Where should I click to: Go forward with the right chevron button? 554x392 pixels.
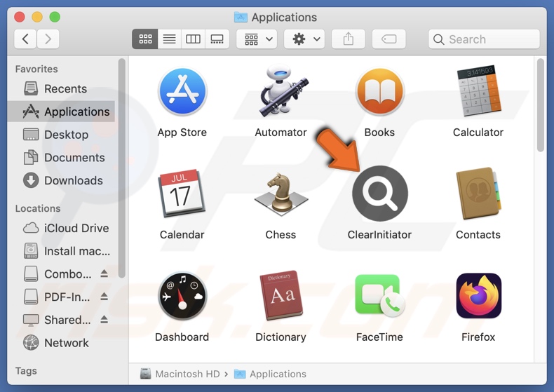(48, 39)
